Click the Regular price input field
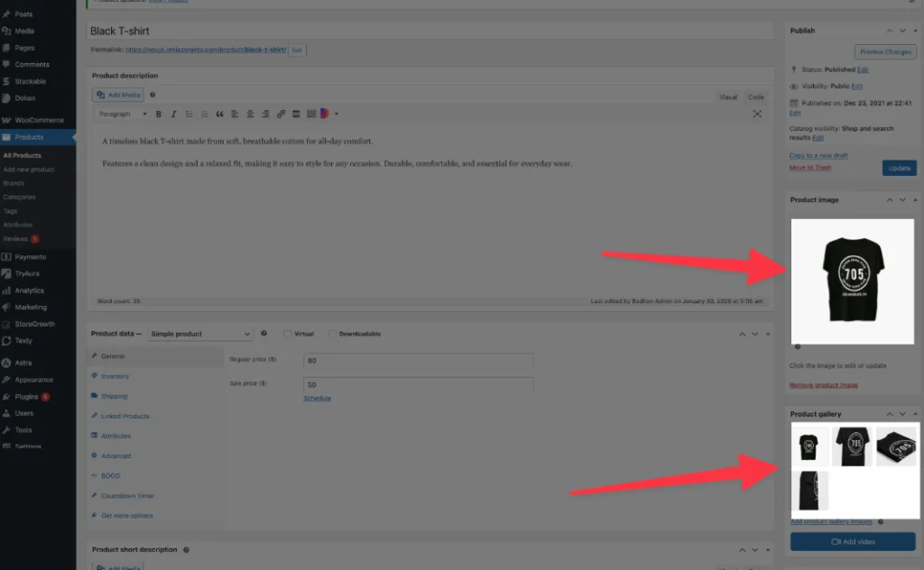924x570 pixels. [419, 361]
